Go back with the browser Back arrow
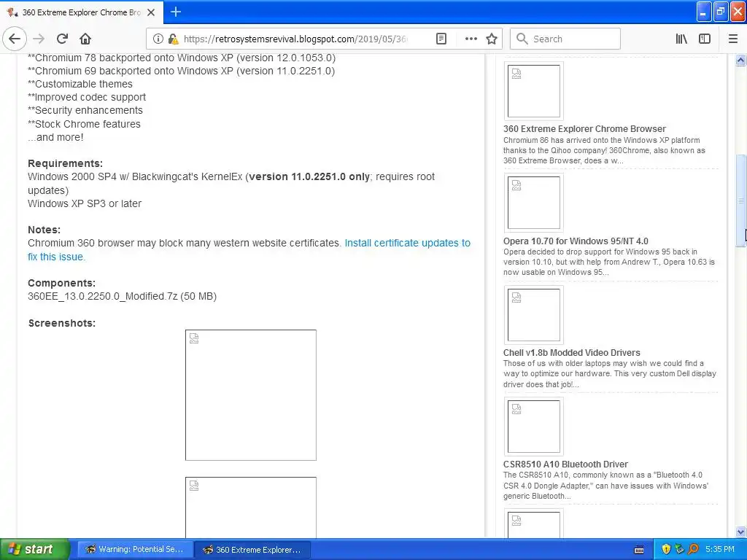Image resolution: width=747 pixels, height=560 pixels. tap(15, 39)
